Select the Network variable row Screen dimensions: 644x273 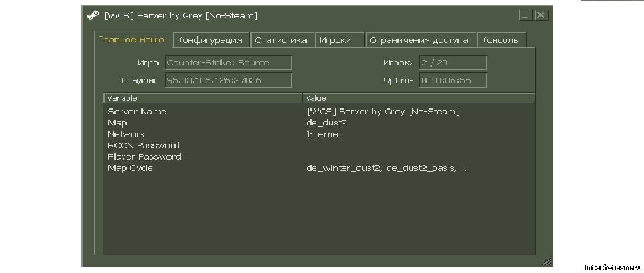click(319, 134)
